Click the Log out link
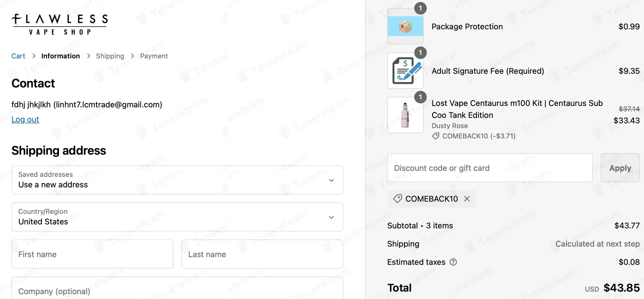 click(x=25, y=119)
